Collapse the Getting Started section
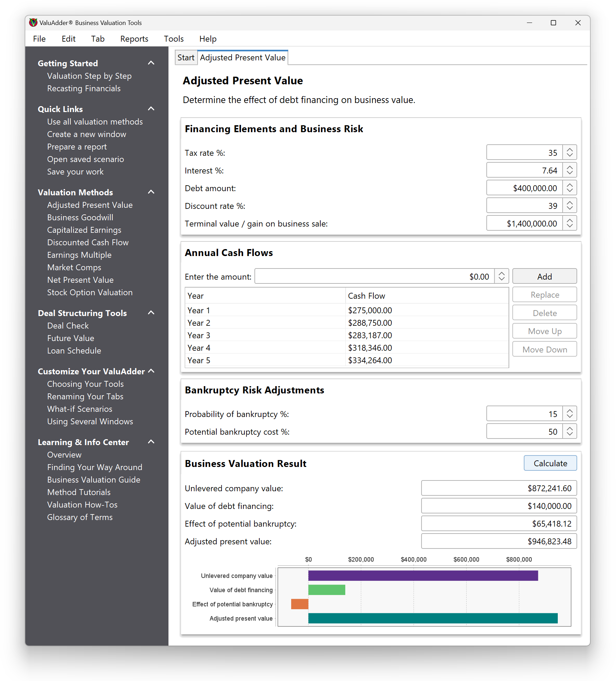 click(151, 62)
